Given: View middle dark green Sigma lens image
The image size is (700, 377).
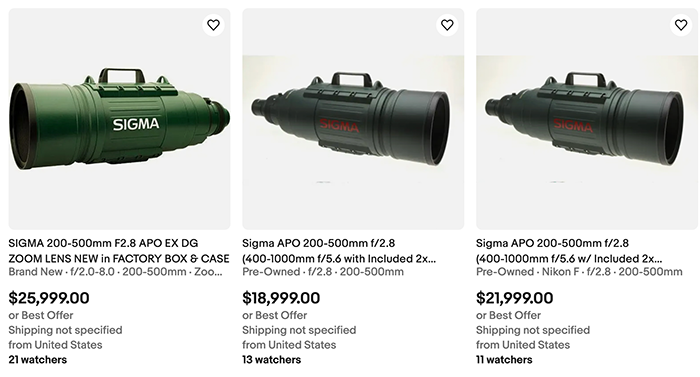Looking at the screenshot, I should [353, 119].
